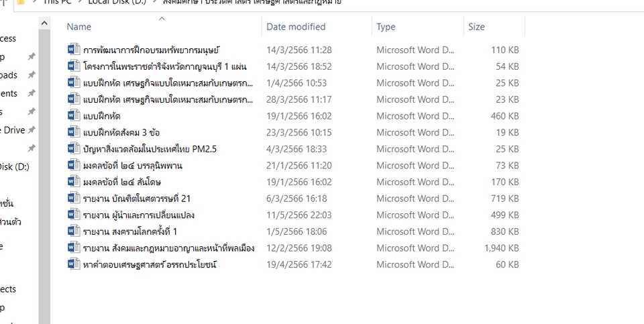Click the date 4/3/2566 18:33
Image resolution: width=644 pixels, height=324 pixels.
297,149
